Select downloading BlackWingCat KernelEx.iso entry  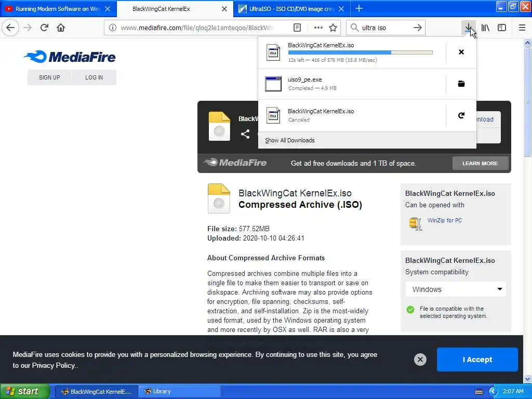tap(352, 52)
